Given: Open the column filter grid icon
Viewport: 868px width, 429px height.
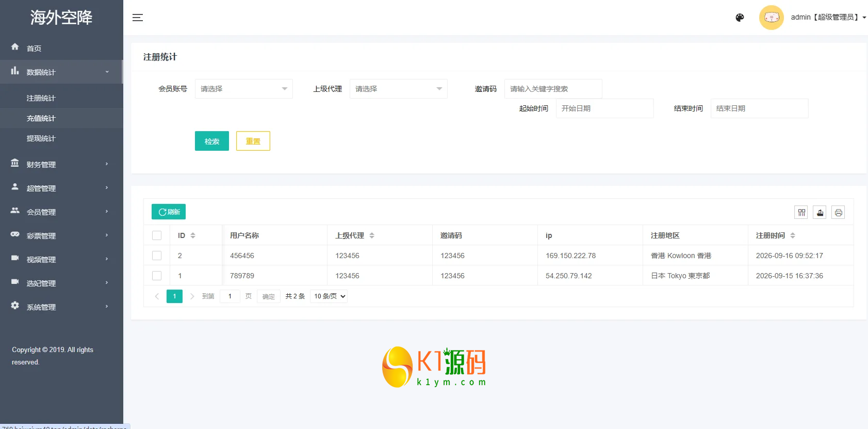Looking at the screenshot, I should (x=801, y=212).
